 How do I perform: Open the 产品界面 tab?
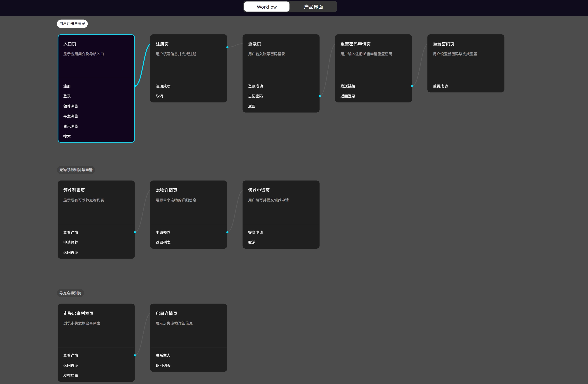(313, 7)
